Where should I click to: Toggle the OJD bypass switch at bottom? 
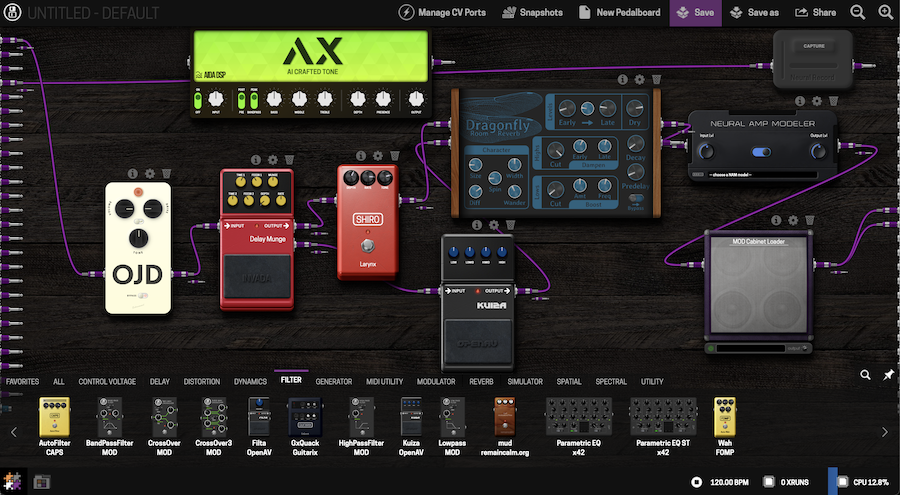(142, 296)
